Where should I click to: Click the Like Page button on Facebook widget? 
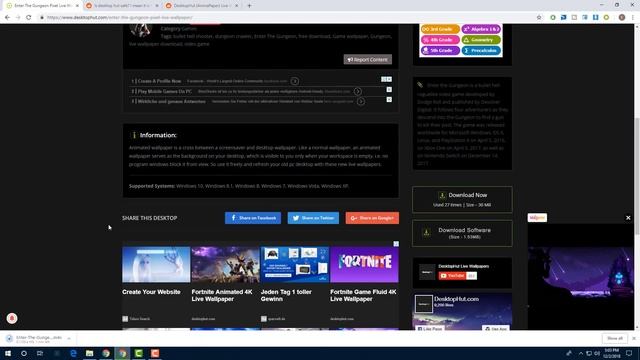tap(430, 328)
